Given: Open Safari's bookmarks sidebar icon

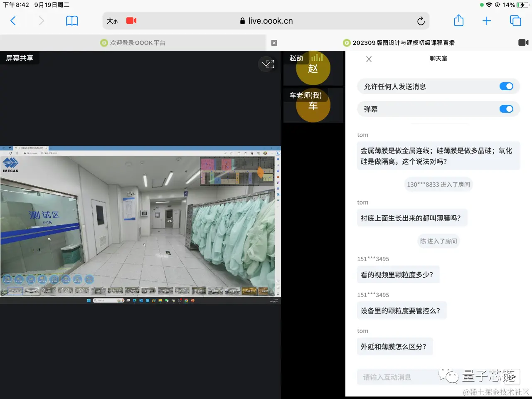Looking at the screenshot, I should point(72,20).
